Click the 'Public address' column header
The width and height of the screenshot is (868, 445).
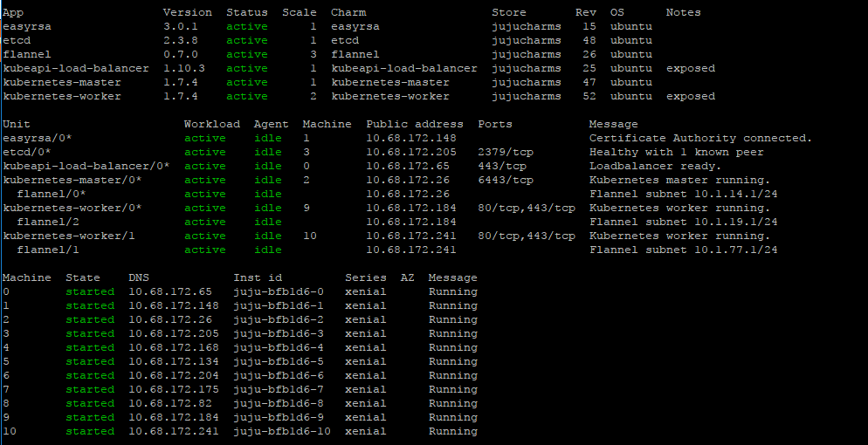tap(415, 124)
